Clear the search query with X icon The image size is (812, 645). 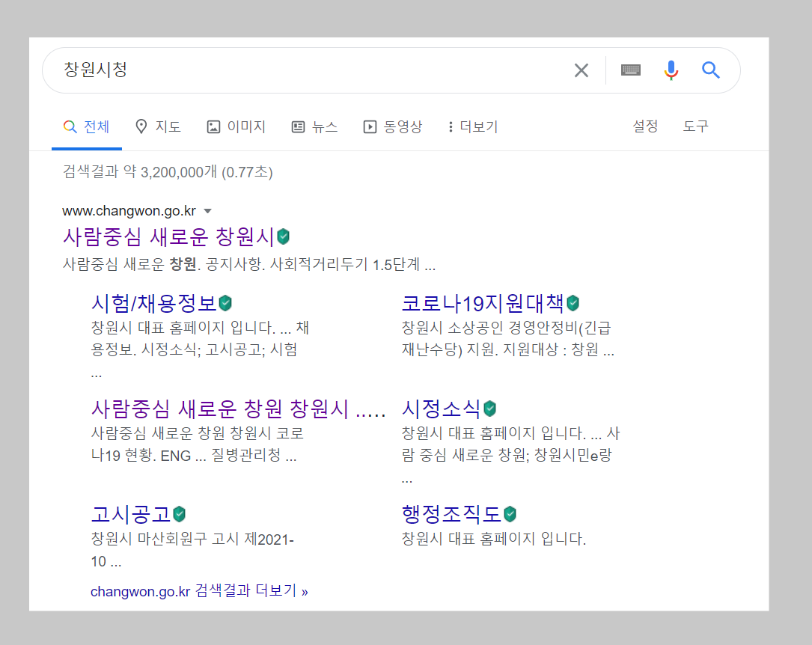point(581,70)
